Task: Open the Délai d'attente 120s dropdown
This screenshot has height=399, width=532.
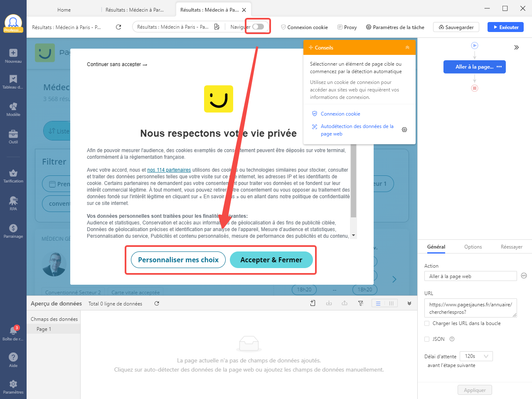Action: (x=477, y=356)
